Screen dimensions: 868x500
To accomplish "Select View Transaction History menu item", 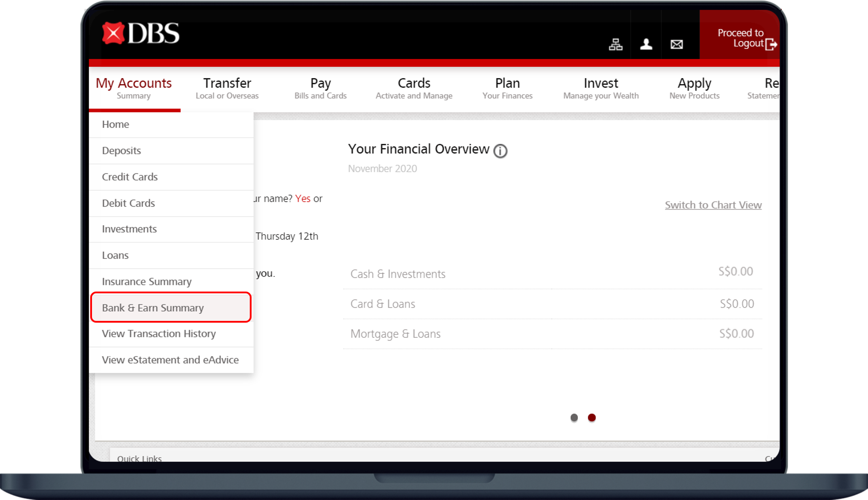I will pos(159,334).
